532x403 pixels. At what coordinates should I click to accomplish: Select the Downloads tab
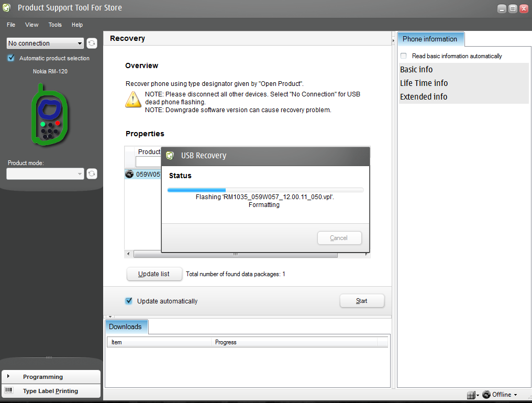[x=126, y=326]
